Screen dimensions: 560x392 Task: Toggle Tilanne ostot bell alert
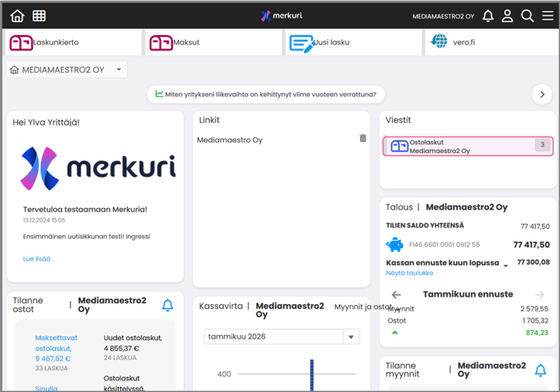click(167, 305)
